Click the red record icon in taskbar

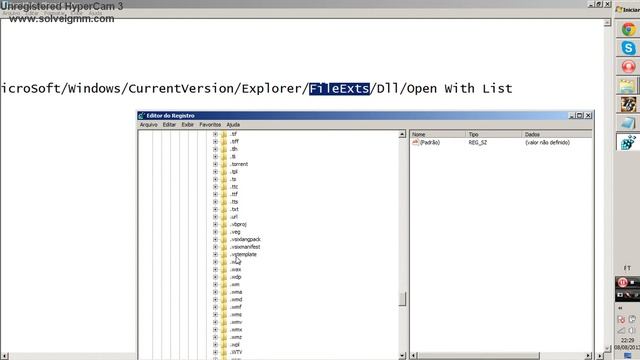pyautogui.click(x=629, y=67)
